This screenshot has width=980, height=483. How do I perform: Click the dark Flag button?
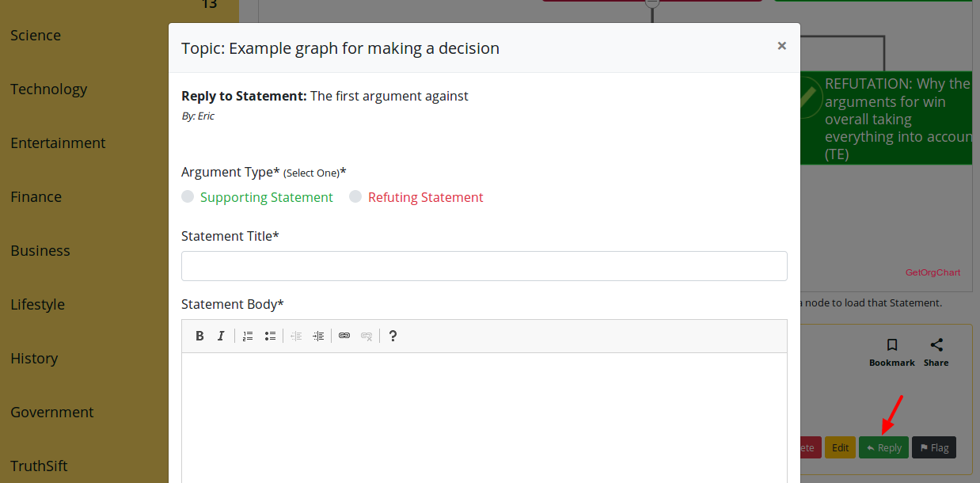click(x=933, y=447)
